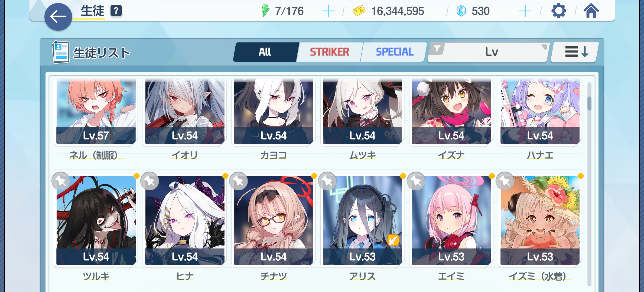Toggle the pin on ツルギ's card
The height and width of the screenshot is (292, 644).
point(61,181)
